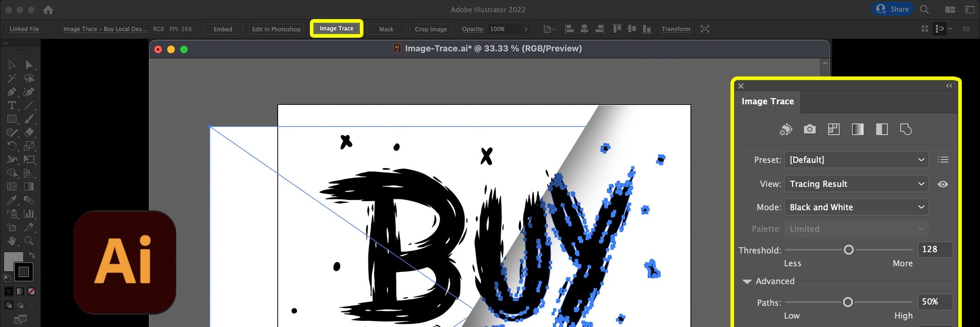Select the Type tool
This screenshot has height=327, width=980.
click(x=12, y=106)
